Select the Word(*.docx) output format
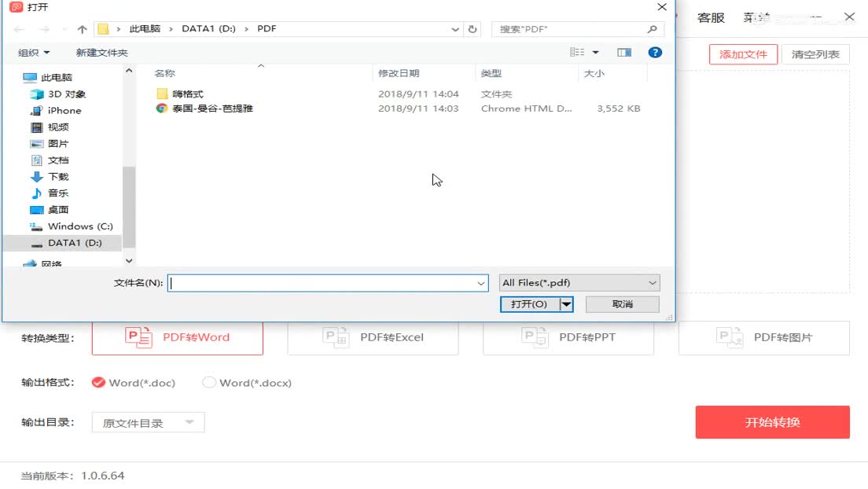The image size is (868, 489). (x=209, y=383)
